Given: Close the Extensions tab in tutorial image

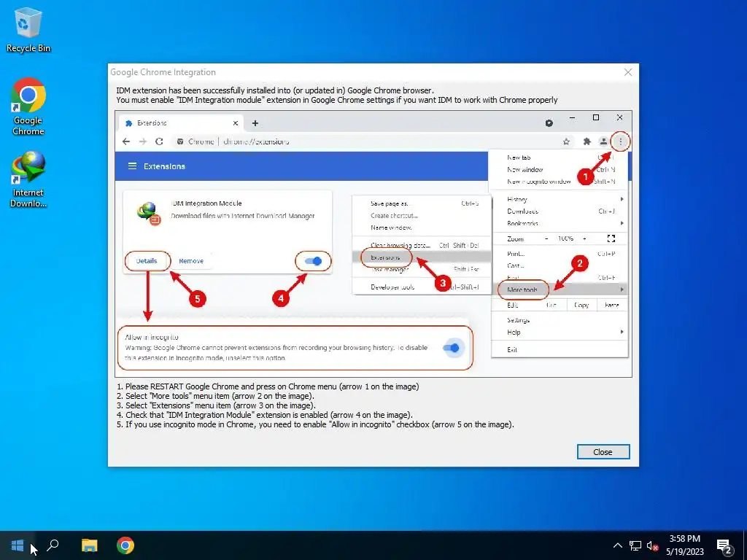Looking at the screenshot, I should (236, 123).
